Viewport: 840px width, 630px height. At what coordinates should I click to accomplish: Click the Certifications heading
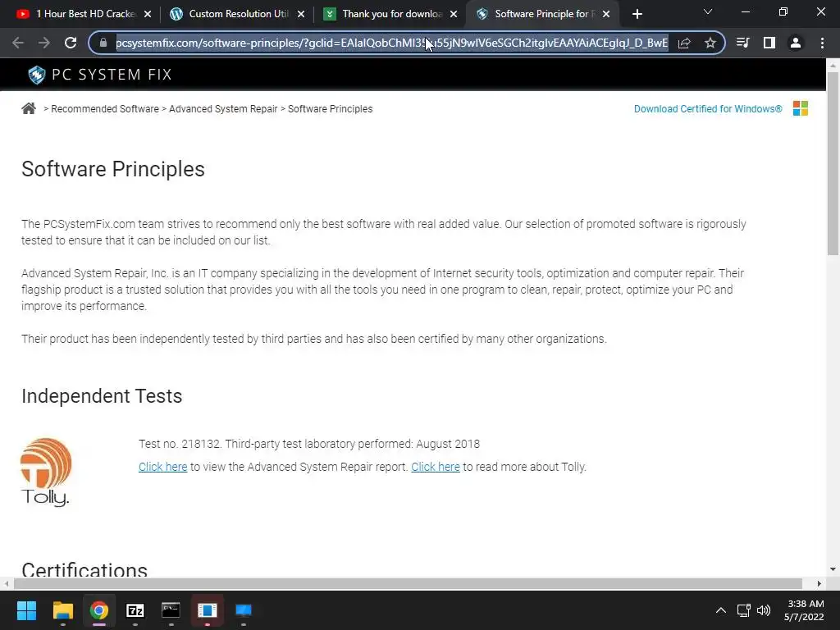click(84, 569)
